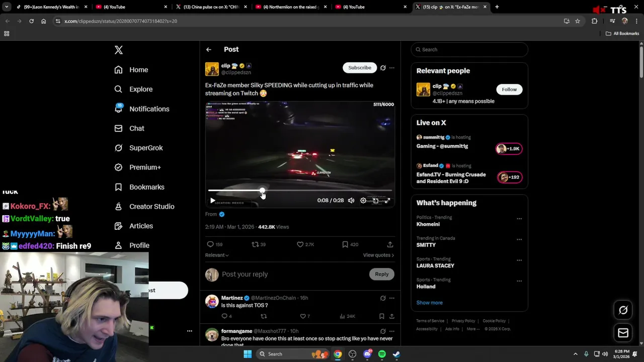Bookmark the post showing 420 bookmarks
644x362 pixels.
point(345,244)
